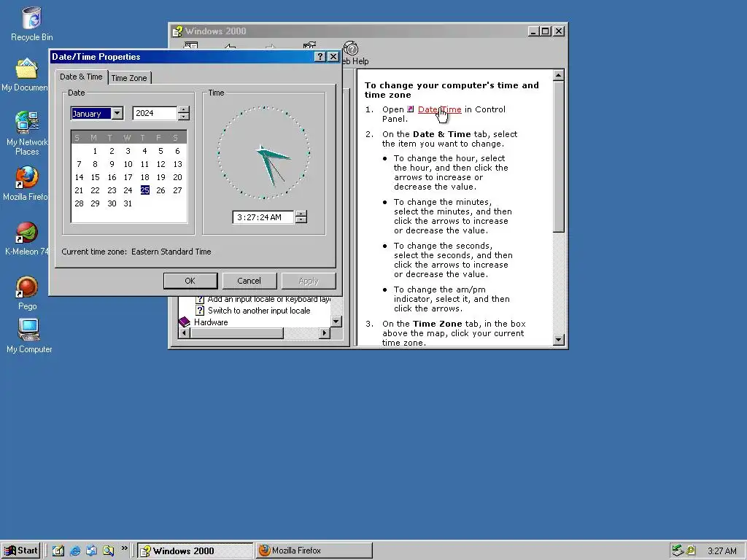Click the time field showing 3:27:24 AM
The image size is (747, 560).
tap(263, 217)
